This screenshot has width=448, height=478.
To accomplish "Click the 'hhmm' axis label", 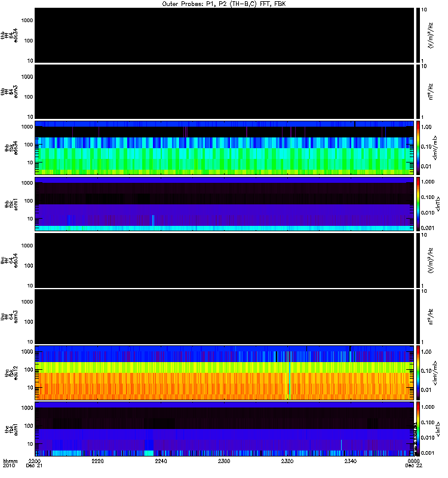I will pyautogui.click(x=10, y=461).
